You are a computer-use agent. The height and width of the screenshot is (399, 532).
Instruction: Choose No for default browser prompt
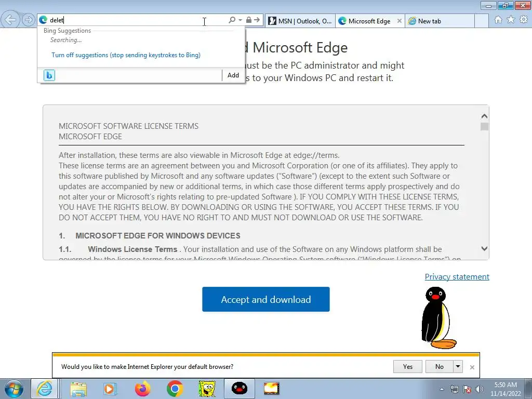(439, 366)
